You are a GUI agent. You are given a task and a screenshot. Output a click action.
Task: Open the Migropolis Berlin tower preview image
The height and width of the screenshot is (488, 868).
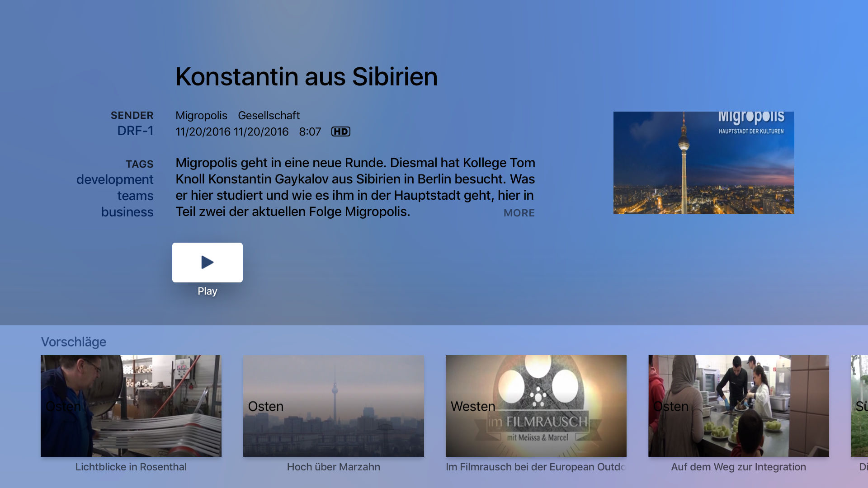(703, 163)
